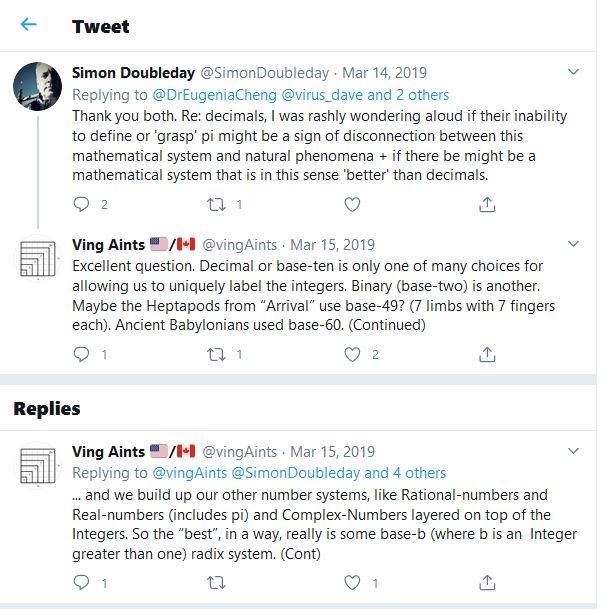610x609 pixels.
Task: Like the radix system tweet
Action: point(352,581)
